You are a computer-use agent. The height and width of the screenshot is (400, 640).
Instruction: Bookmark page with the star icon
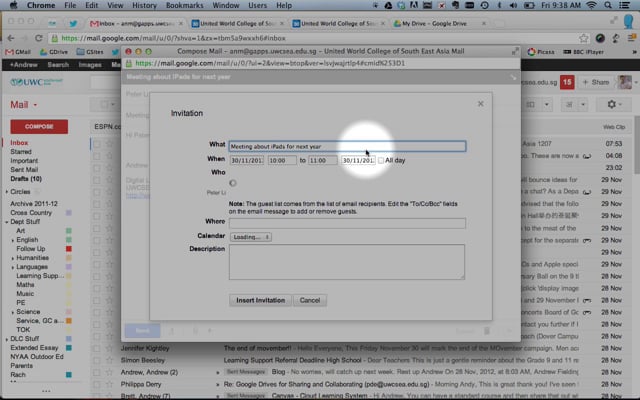(584, 38)
